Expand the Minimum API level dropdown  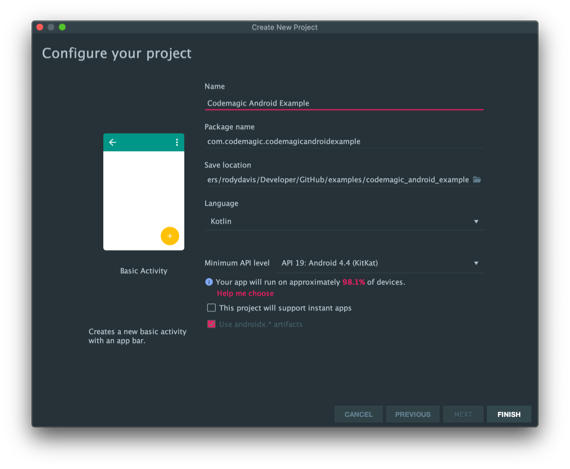[x=380, y=263]
